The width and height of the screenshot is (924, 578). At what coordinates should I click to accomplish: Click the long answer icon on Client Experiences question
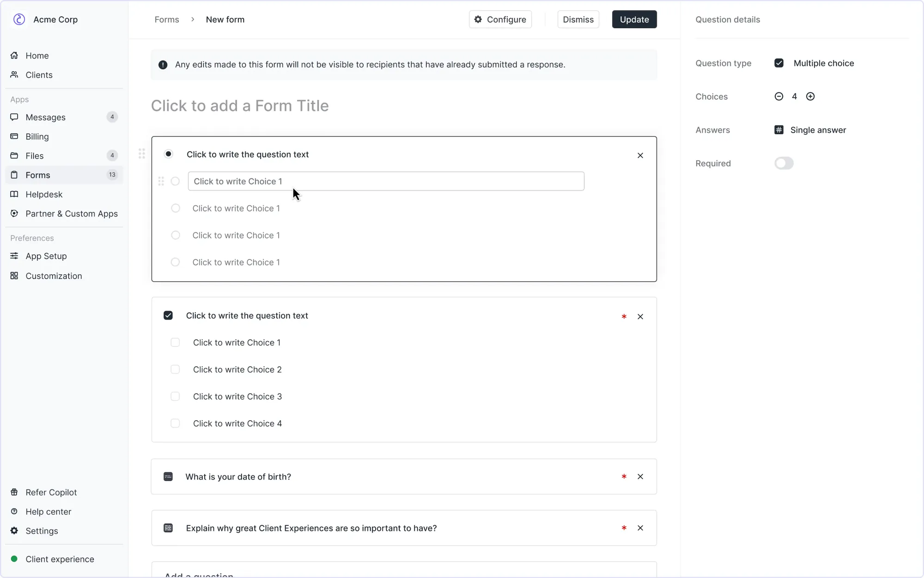(168, 528)
